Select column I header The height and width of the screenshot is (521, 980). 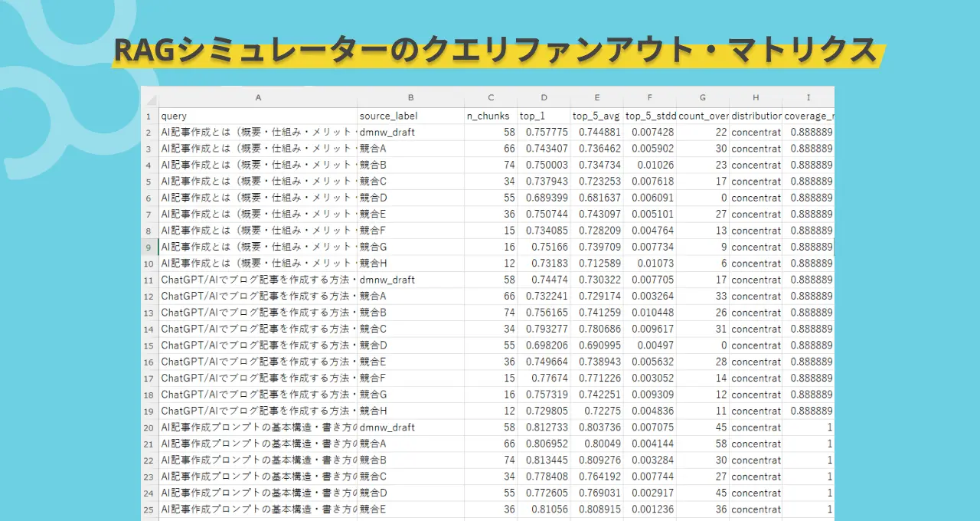808,98
